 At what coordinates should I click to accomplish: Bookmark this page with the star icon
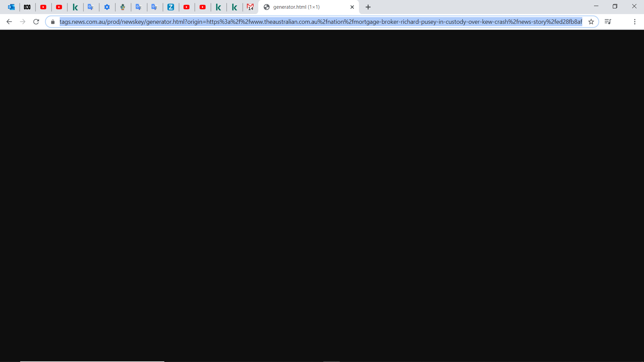(x=591, y=22)
